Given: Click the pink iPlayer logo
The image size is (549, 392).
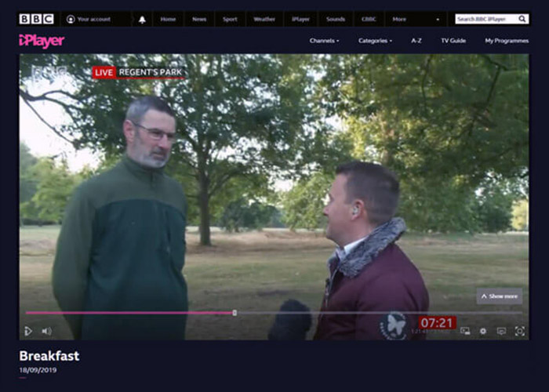Looking at the screenshot, I should (x=42, y=41).
